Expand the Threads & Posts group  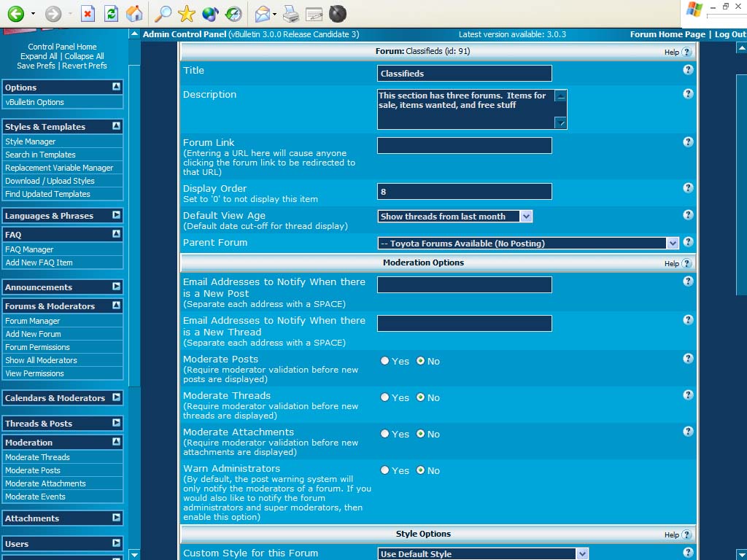tap(116, 423)
